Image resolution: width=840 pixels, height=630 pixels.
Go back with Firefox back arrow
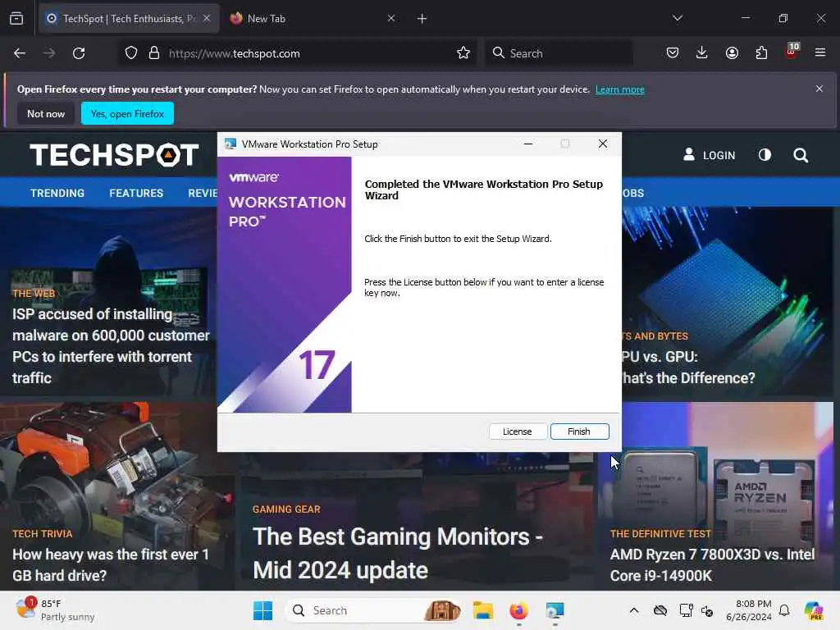(20, 53)
